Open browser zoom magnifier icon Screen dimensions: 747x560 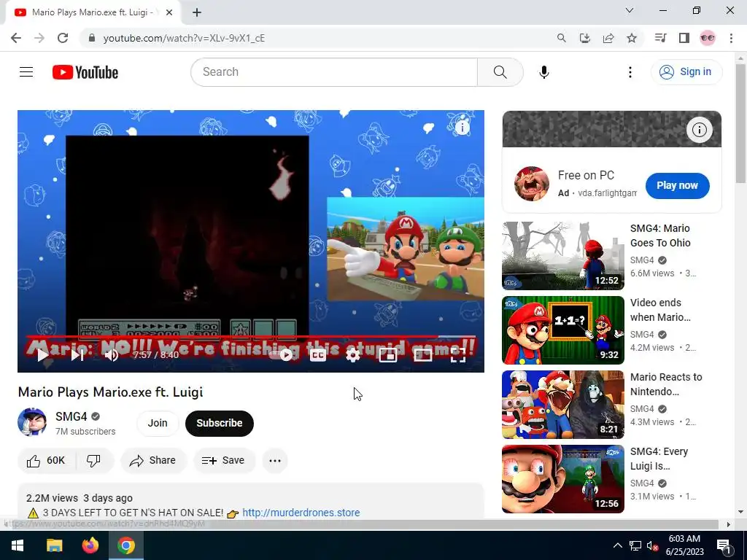click(562, 38)
